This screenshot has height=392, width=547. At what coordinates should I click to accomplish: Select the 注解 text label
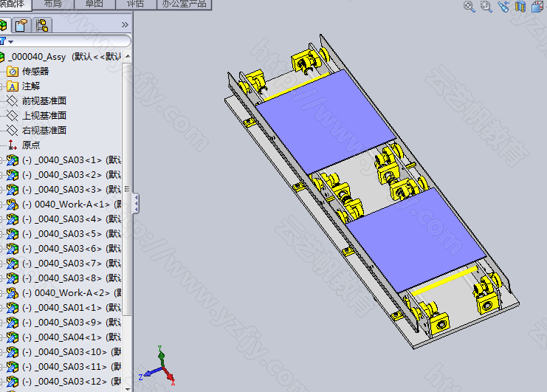pos(31,86)
